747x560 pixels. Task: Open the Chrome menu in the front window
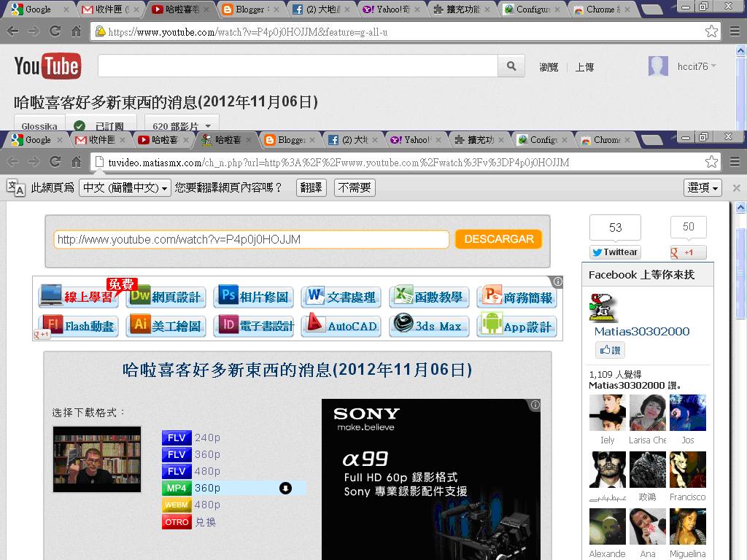pyautogui.click(x=735, y=162)
